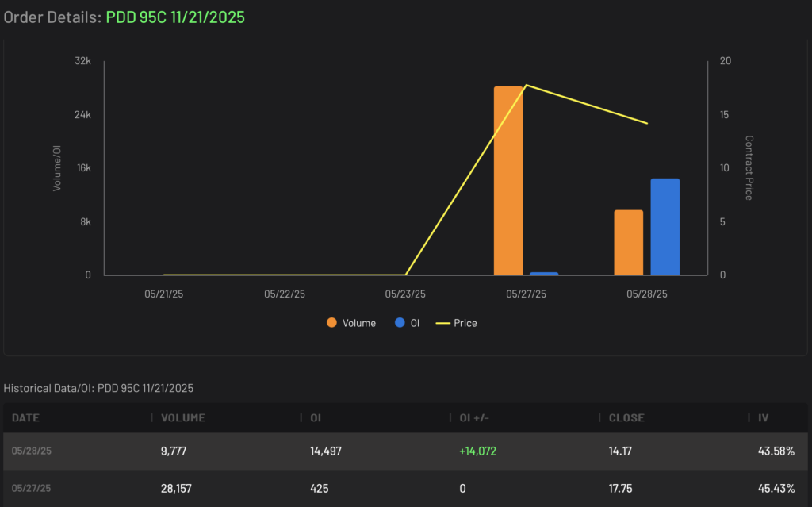Click the 10 right axis price label
The width and height of the screenshot is (812, 507).
725,168
